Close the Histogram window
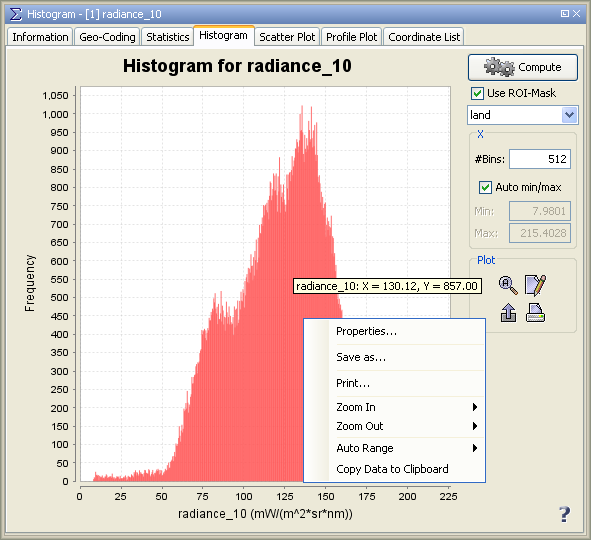Viewport: 591px width, 540px height. 576,14
